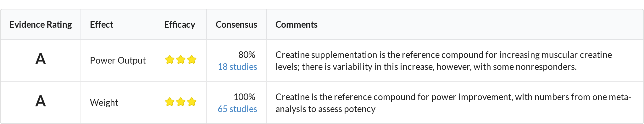644x124 pixels.
Task: Click last star in Weight row
Action: click(192, 102)
